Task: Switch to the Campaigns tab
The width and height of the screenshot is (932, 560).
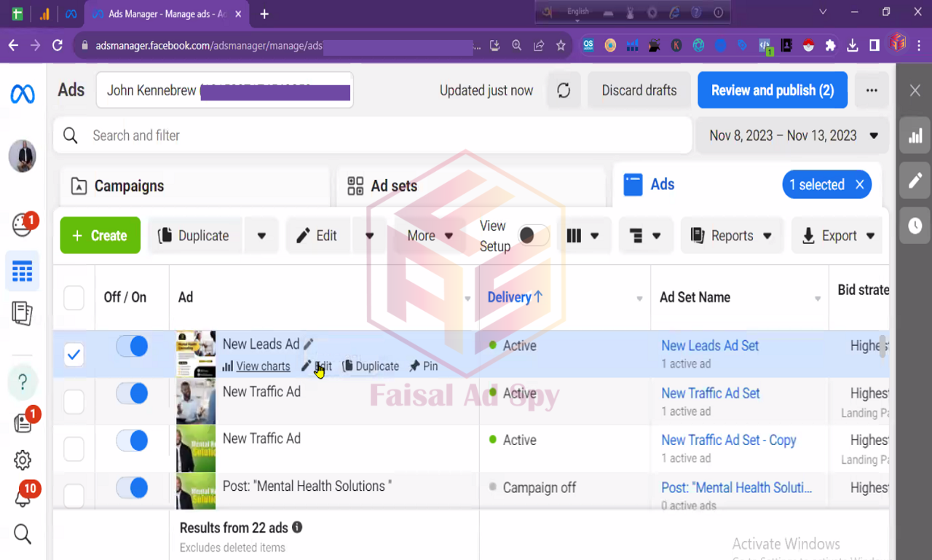Action: click(x=128, y=186)
